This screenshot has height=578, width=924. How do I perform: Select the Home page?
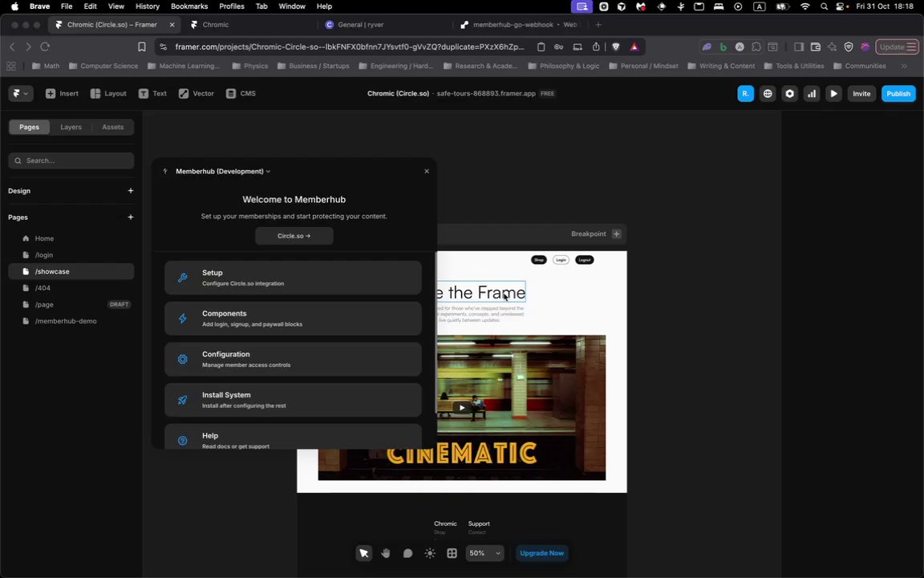[71, 238]
